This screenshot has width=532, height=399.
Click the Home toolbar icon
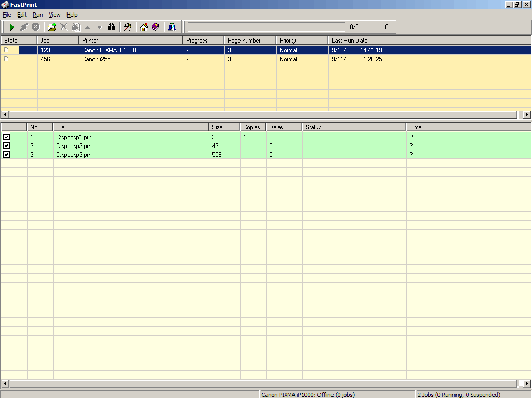point(142,26)
